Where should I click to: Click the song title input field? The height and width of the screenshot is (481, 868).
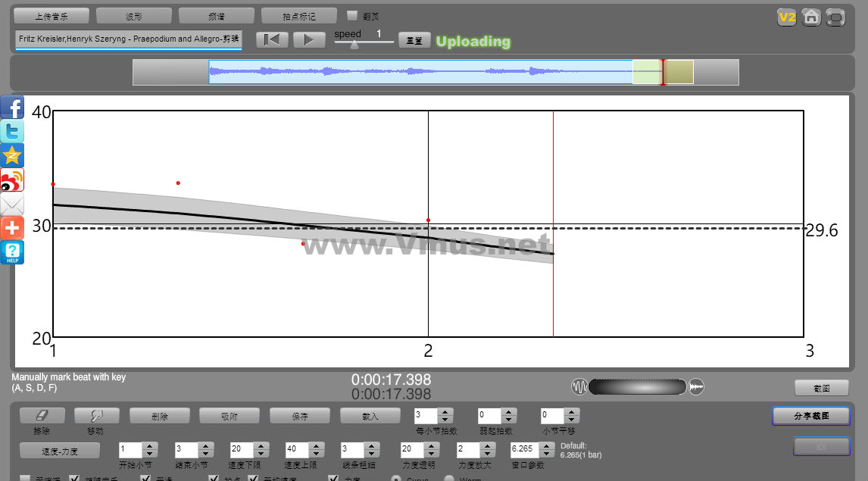click(128, 39)
